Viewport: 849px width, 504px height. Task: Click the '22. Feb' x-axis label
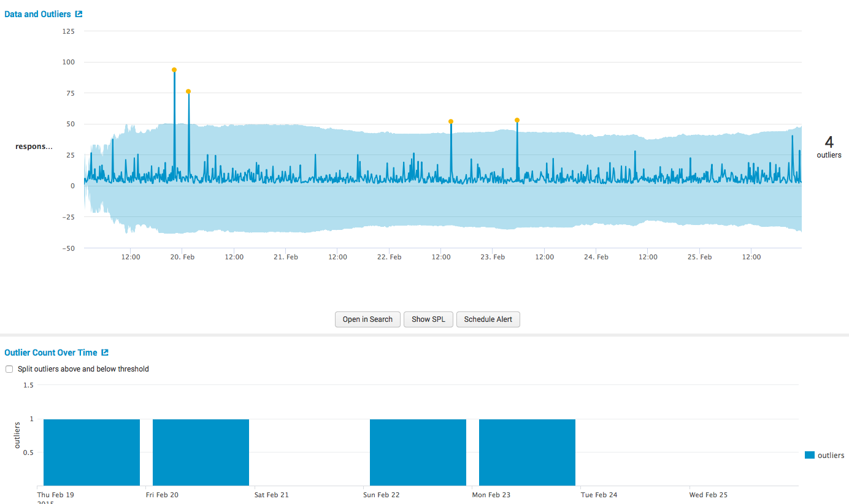[x=389, y=257]
